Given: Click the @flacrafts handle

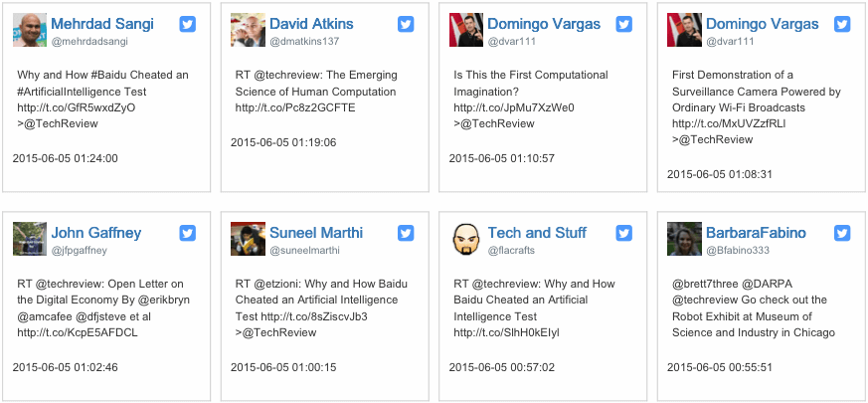Looking at the screenshot, I should 511,251.
